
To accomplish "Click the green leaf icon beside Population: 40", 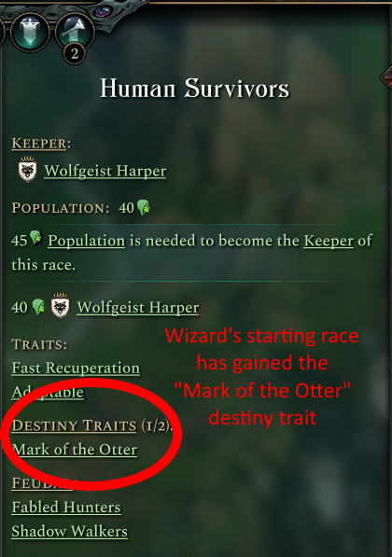I will (144, 207).
